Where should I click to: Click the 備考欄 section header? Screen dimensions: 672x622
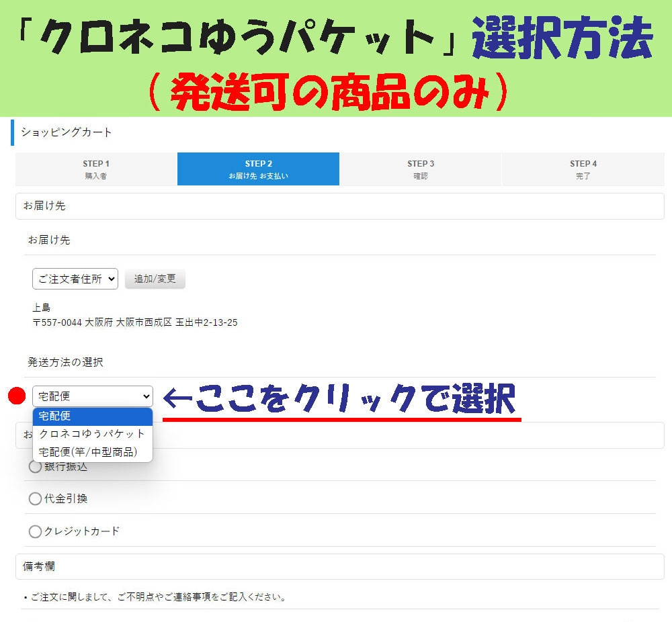click(340, 567)
